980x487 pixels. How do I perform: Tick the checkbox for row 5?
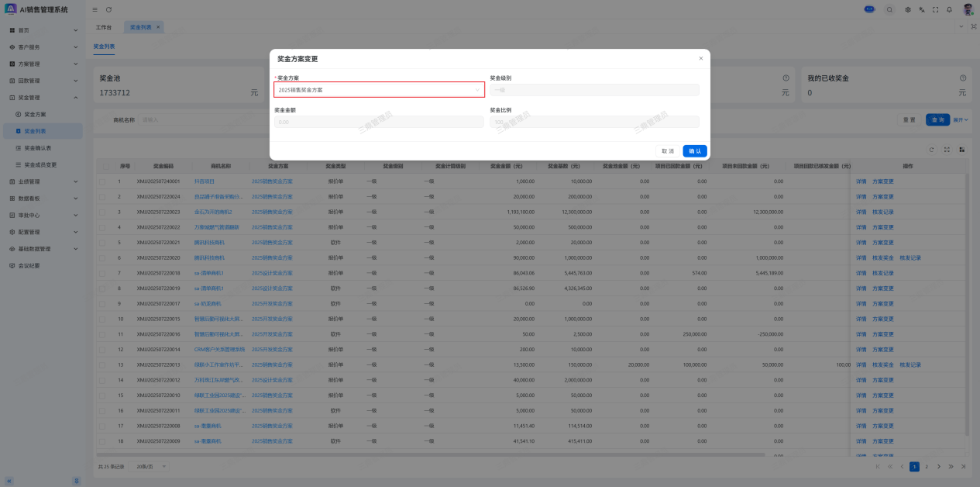tap(102, 243)
